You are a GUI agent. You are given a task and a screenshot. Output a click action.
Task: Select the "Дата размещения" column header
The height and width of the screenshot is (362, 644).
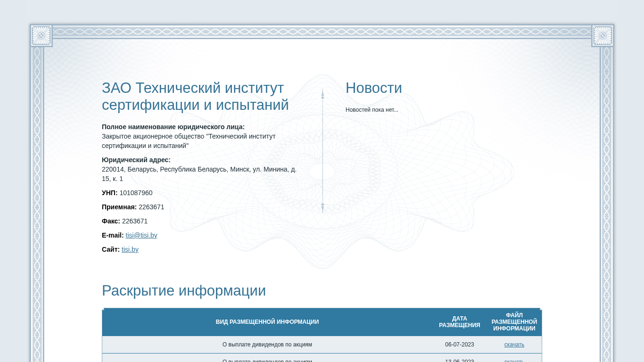click(459, 322)
